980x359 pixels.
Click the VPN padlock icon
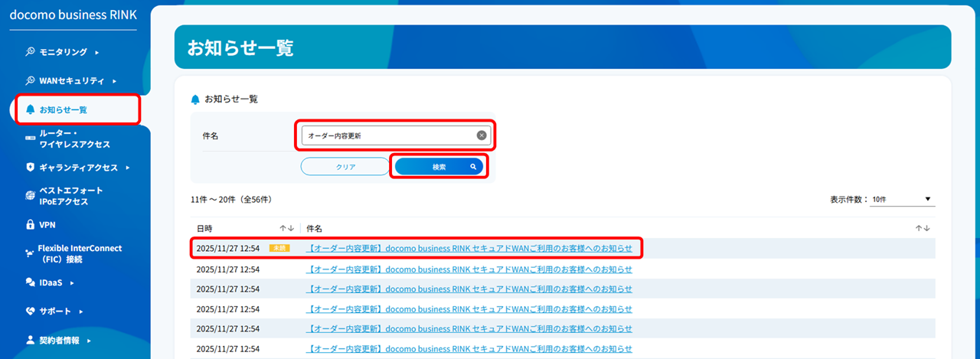coord(30,225)
